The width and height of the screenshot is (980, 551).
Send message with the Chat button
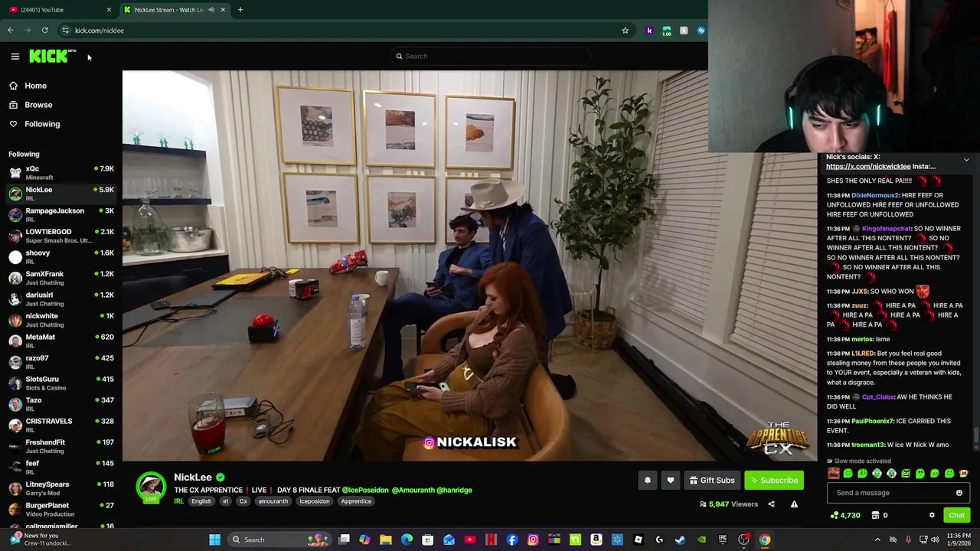pos(956,515)
